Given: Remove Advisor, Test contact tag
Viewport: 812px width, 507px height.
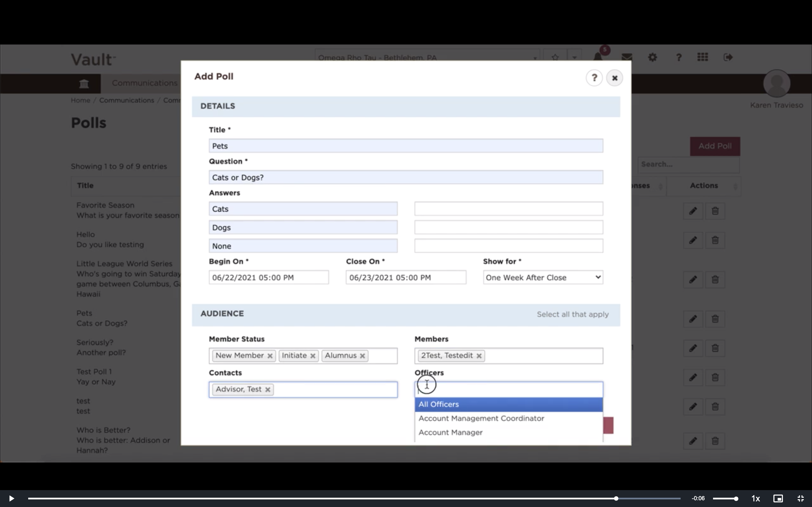Looking at the screenshot, I should click(x=267, y=390).
